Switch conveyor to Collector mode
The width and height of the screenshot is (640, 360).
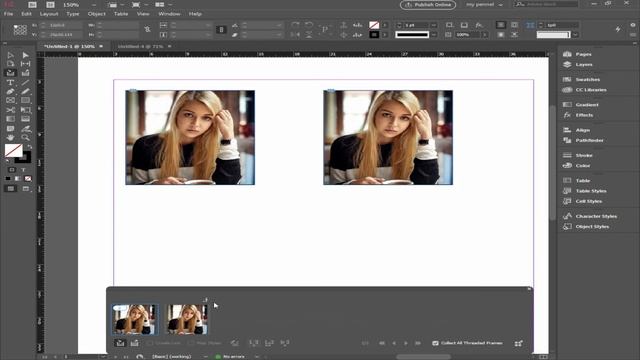(120, 343)
